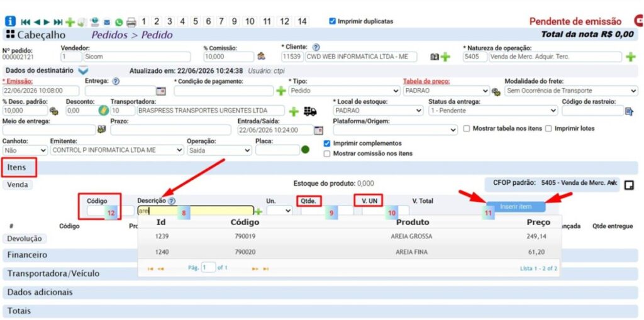Click the black truck icon
Screen dimensions: 644x320
310,111
